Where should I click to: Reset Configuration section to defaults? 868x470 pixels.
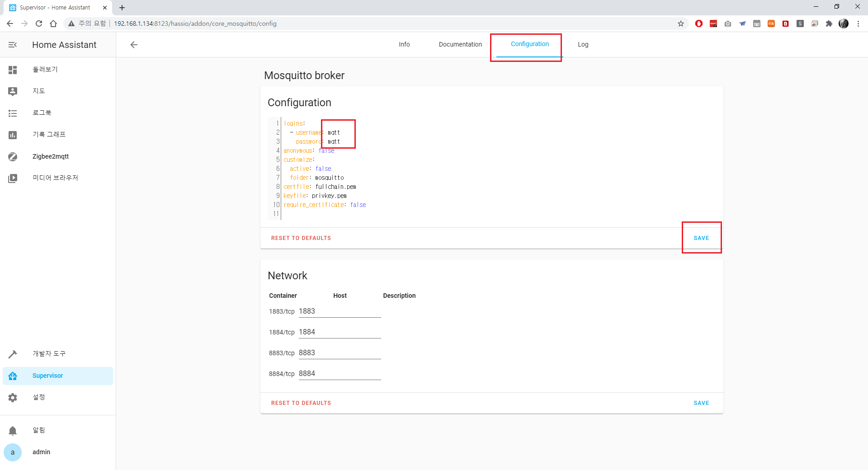(301, 238)
